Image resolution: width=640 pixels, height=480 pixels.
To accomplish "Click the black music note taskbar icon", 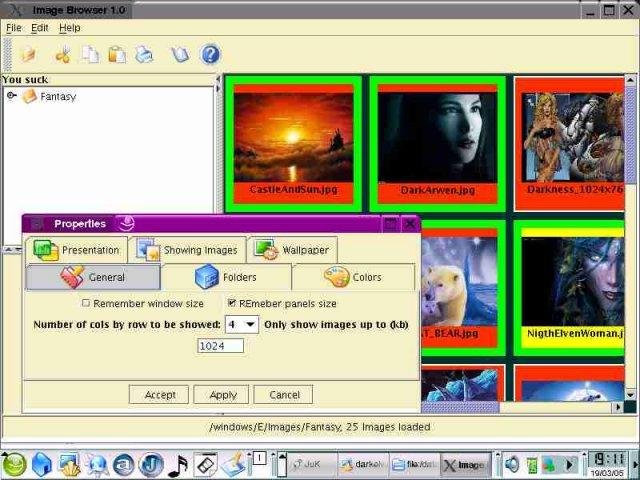I will (x=178, y=466).
